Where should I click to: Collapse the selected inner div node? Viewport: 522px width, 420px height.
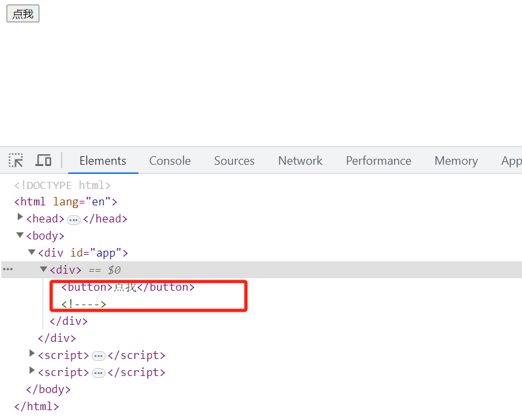coord(44,269)
